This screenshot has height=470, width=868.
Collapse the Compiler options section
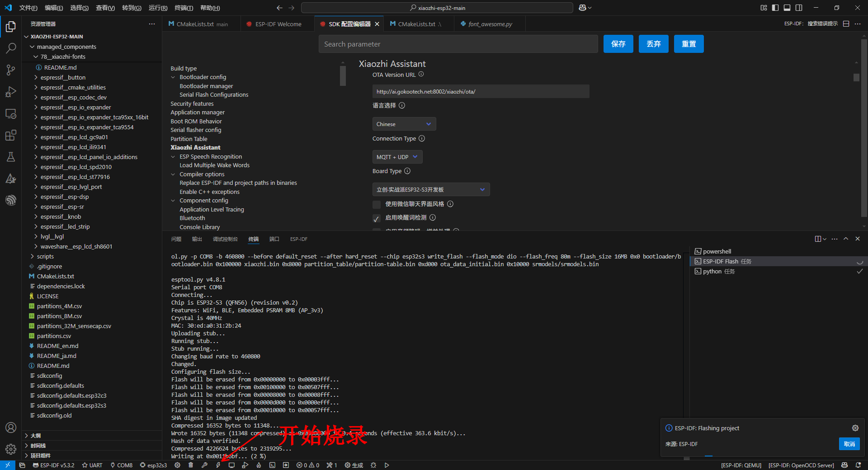click(x=173, y=174)
